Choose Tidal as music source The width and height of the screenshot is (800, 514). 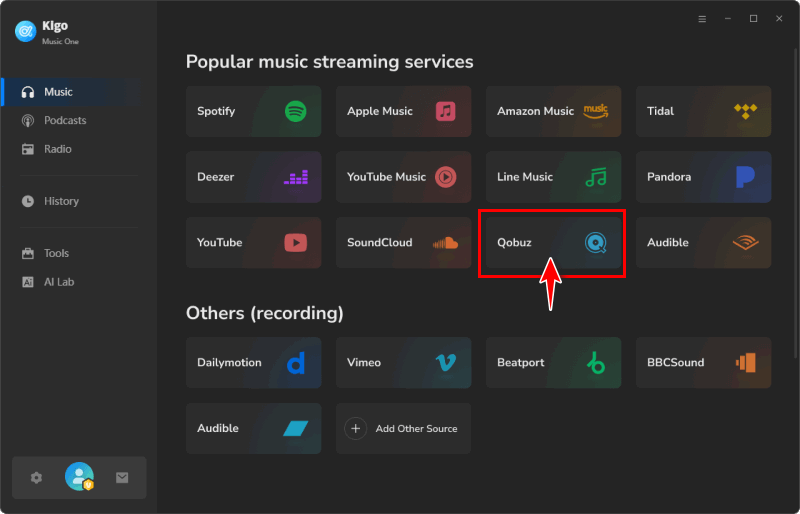704,111
